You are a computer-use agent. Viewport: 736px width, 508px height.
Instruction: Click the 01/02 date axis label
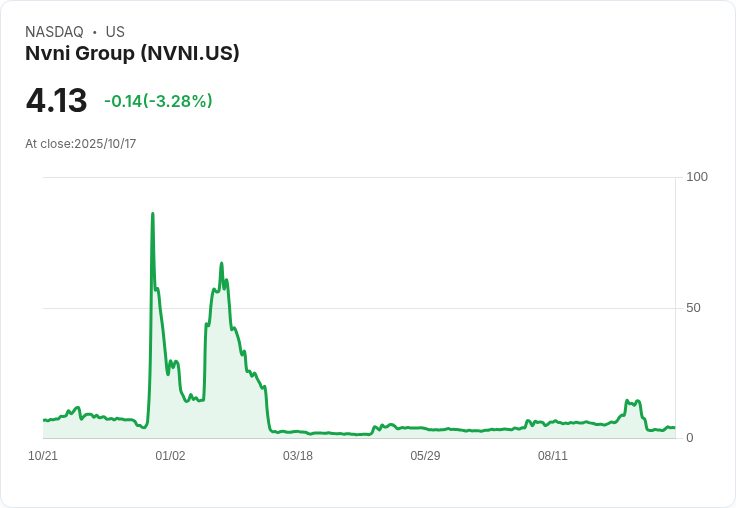tap(170, 456)
